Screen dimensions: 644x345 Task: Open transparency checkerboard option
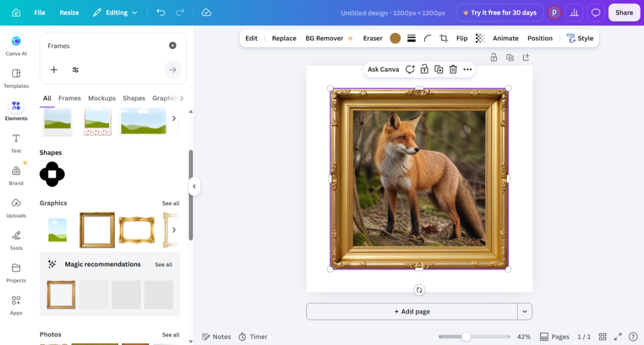click(x=480, y=38)
